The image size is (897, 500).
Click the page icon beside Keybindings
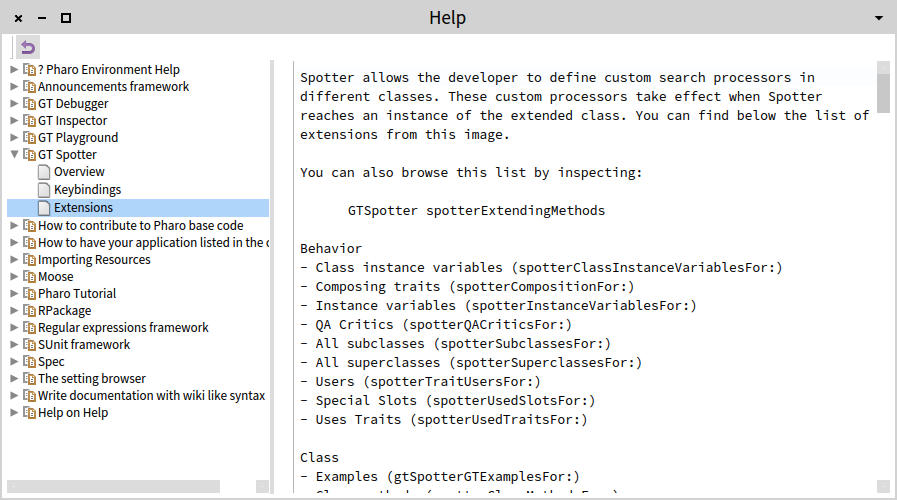pyautogui.click(x=44, y=190)
